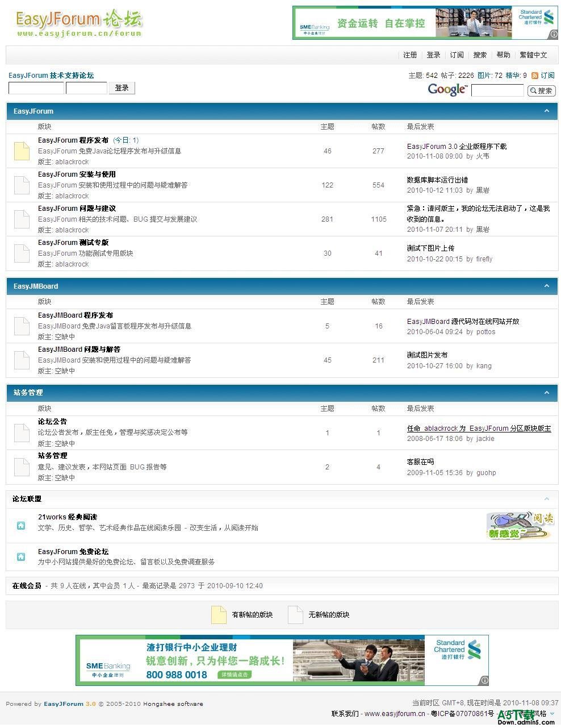Open the EasyJMBoard 源代码对在线网站开放 post
Viewport: 561px width, 728px height.
[x=463, y=322]
